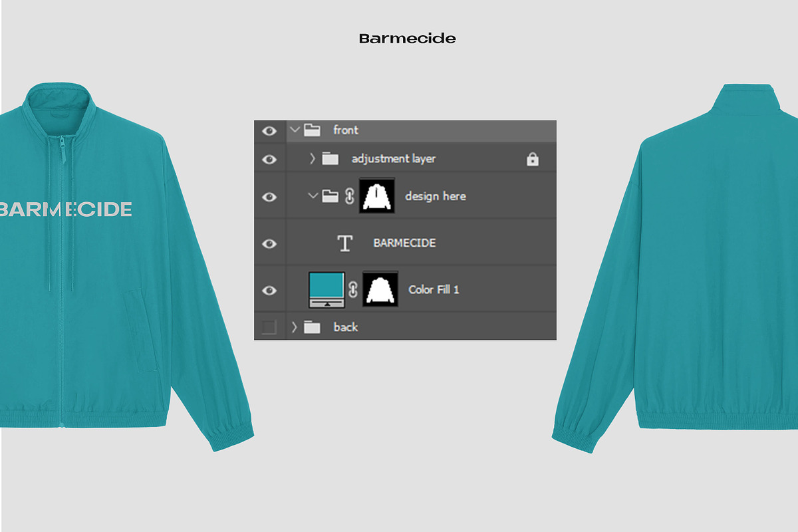Collapse the design here group
The image size is (798, 532).
click(x=313, y=196)
